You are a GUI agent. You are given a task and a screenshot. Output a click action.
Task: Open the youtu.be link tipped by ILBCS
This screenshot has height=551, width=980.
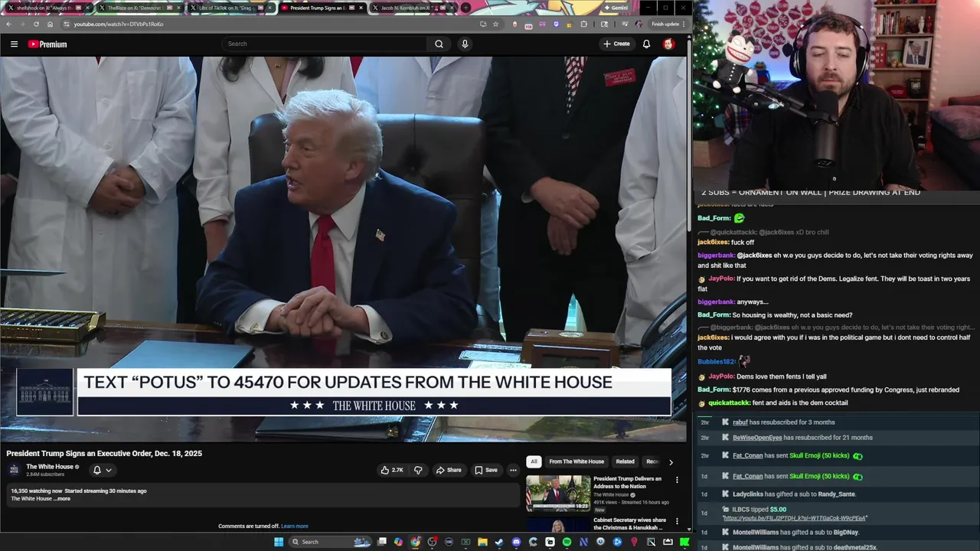(x=795, y=518)
